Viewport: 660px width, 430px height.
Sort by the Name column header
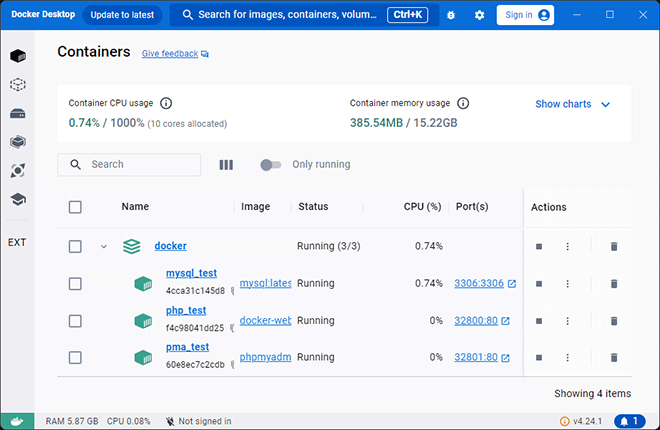135,207
